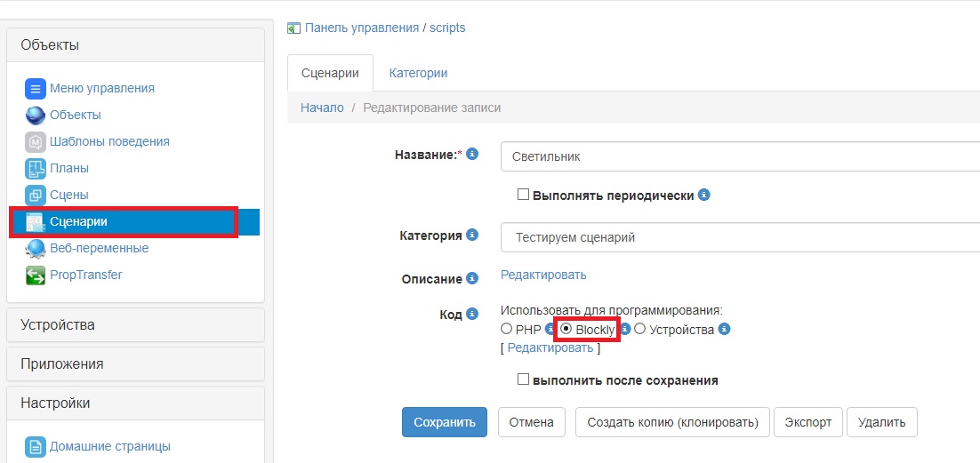Open Меню управления in the sidebar
This screenshot has width=980, height=463.
(x=102, y=88)
